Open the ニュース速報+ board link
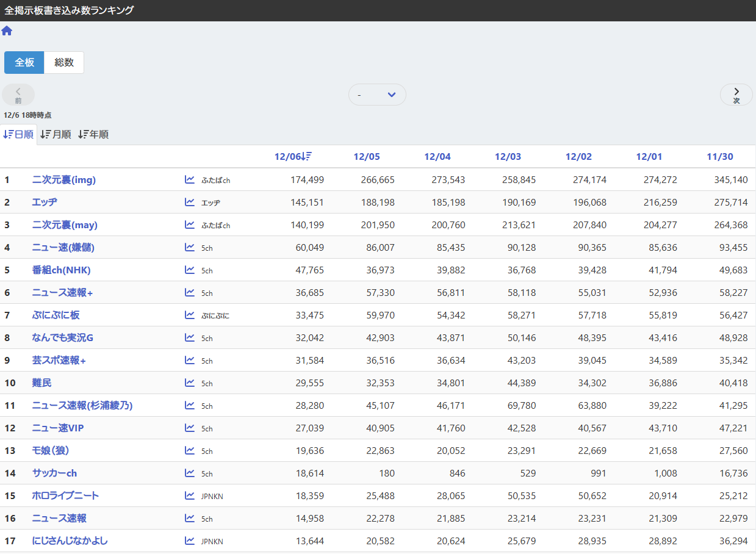The image size is (756, 554). click(x=62, y=293)
